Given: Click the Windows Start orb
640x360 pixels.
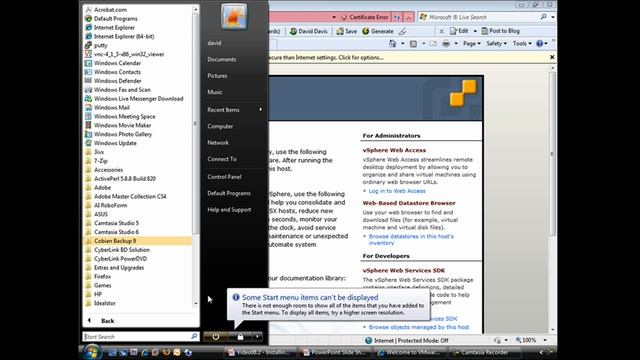Looking at the screenshot, I should click(92, 352).
